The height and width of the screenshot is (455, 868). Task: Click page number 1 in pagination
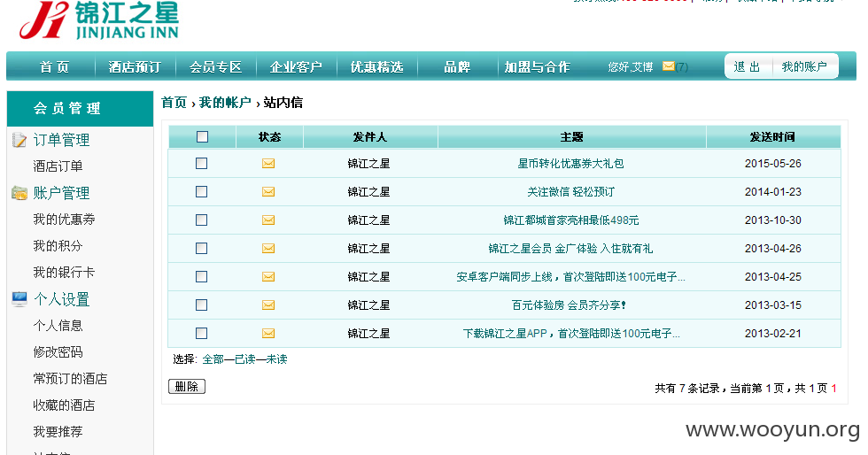click(833, 388)
